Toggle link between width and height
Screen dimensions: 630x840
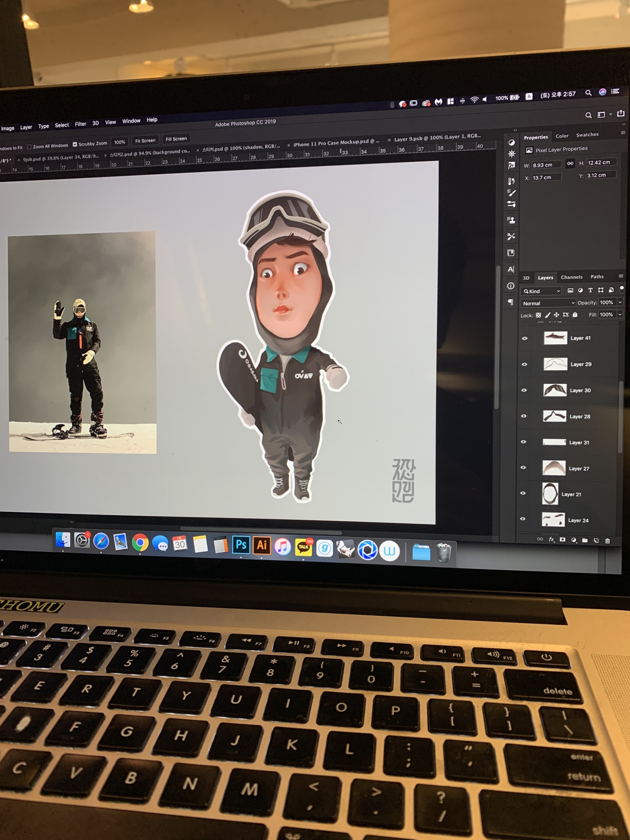tap(570, 163)
